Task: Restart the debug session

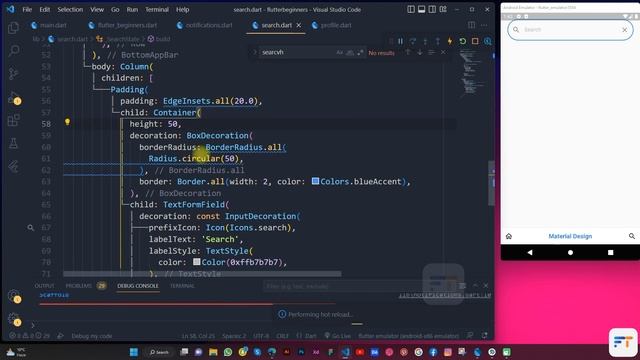Action: coord(462,41)
